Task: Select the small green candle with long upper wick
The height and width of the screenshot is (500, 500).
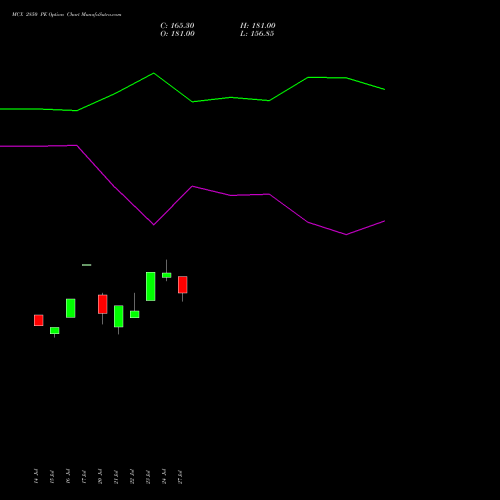Action: [x=135, y=314]
